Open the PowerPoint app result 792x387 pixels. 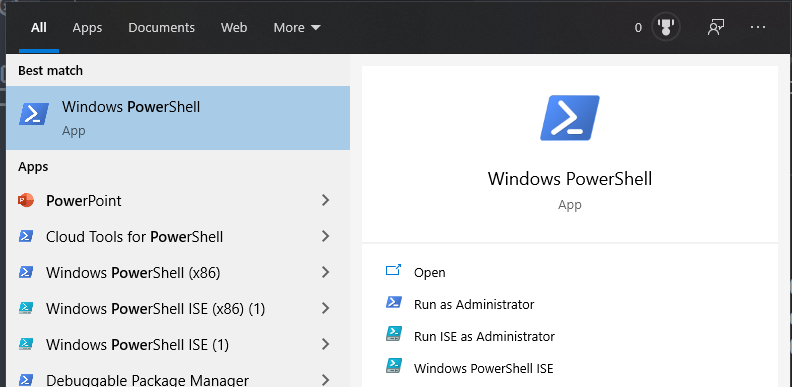coord(178,201)
